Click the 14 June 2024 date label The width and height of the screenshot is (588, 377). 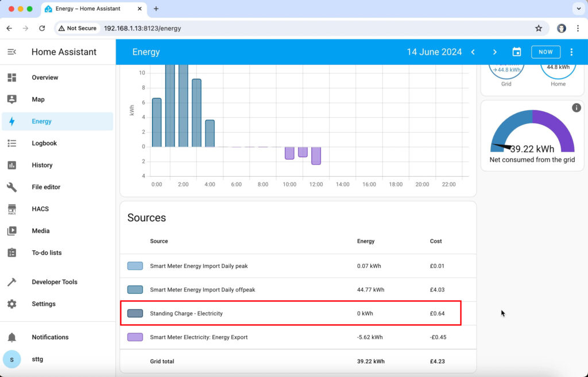coord(434,52)
